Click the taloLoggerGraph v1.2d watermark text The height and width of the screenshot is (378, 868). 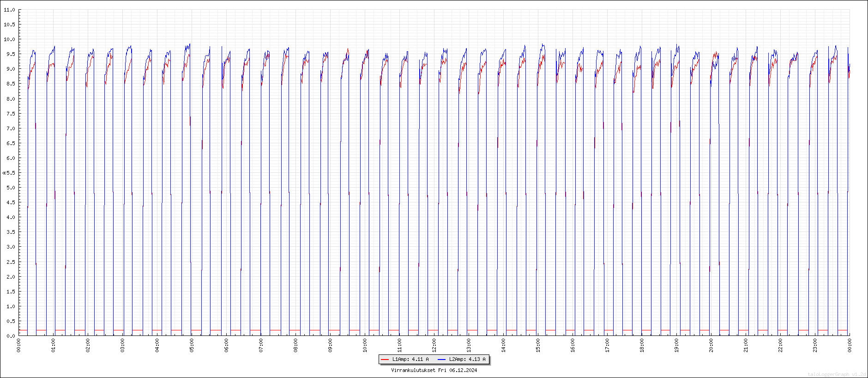click(837, 374)
